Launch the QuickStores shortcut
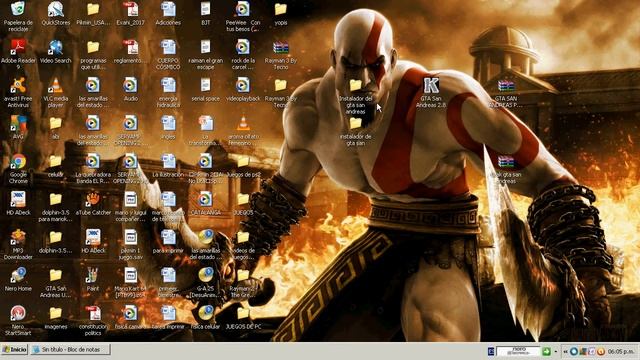The width and height of the screenshot is (640, 360). pos(56,14)
